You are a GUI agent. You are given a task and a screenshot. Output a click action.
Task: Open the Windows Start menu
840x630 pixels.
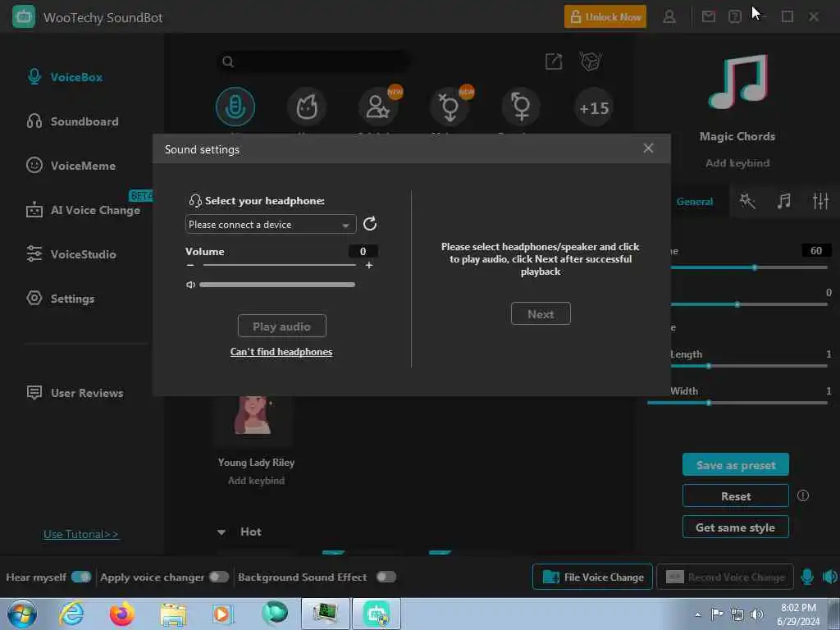tap(22, 614)
